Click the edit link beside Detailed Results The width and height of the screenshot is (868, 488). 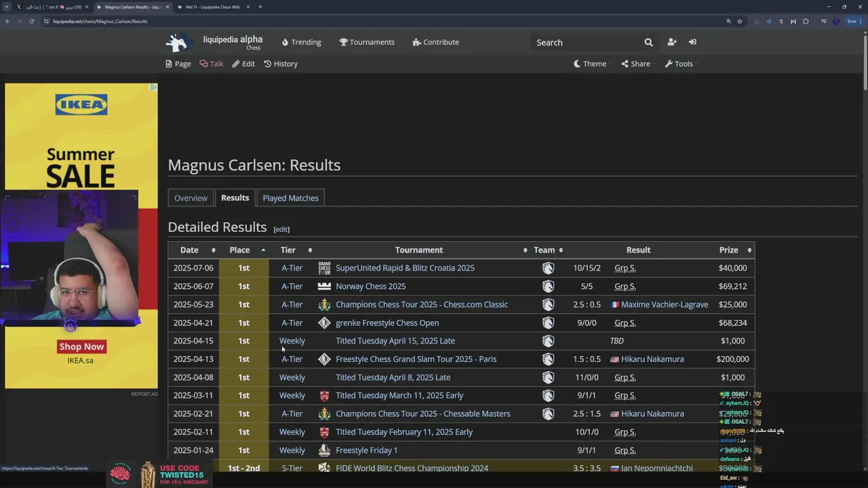click(281, 229)
